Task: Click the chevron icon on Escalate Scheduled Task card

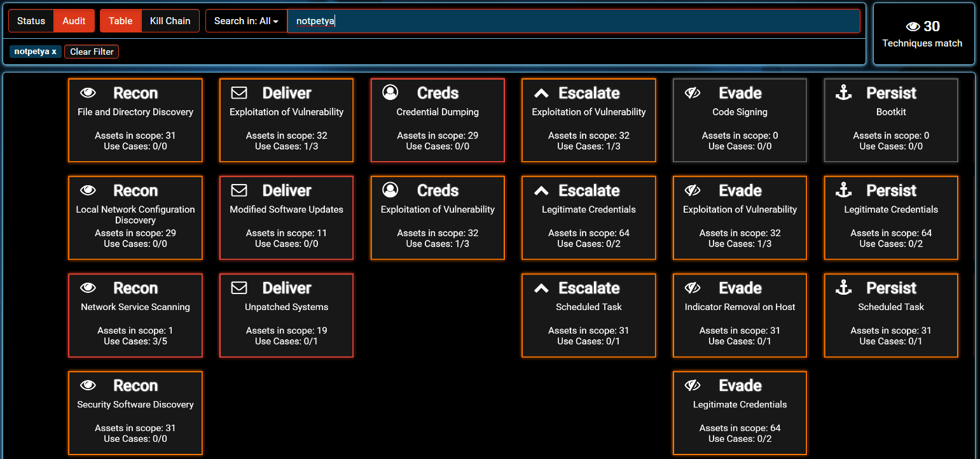Action: click(x=541, y=288)
